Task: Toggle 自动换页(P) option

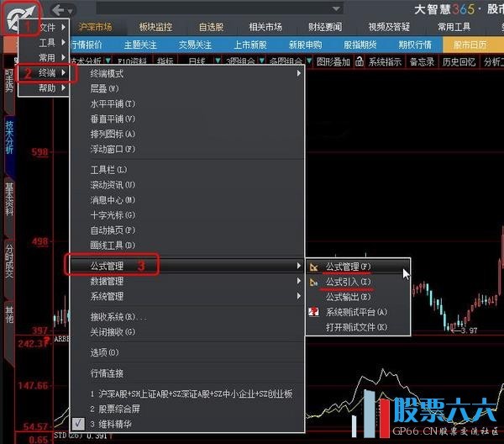Action: (113, 230)
